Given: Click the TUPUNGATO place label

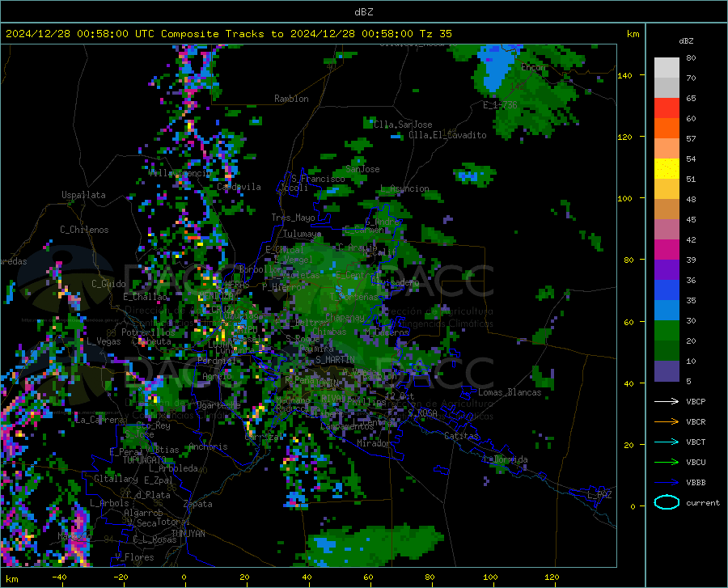Looking at the screenshot, I should 145,460.
